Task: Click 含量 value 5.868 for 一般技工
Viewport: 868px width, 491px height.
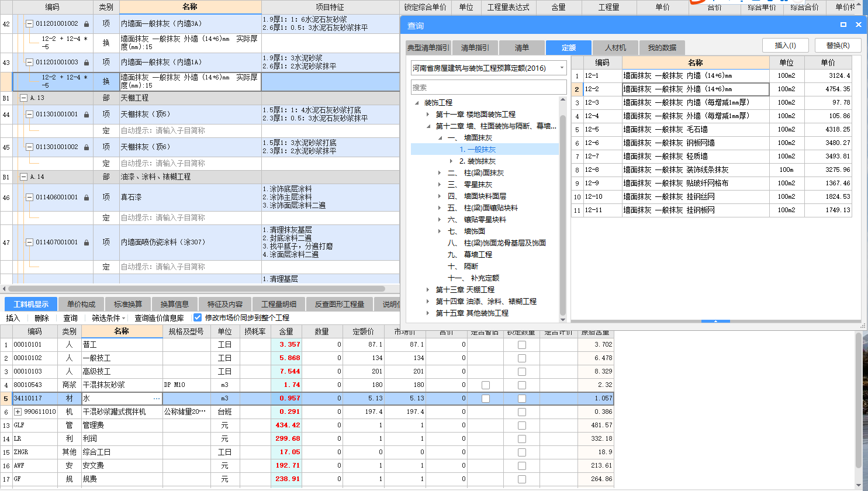Action: [x=286, y=358]
